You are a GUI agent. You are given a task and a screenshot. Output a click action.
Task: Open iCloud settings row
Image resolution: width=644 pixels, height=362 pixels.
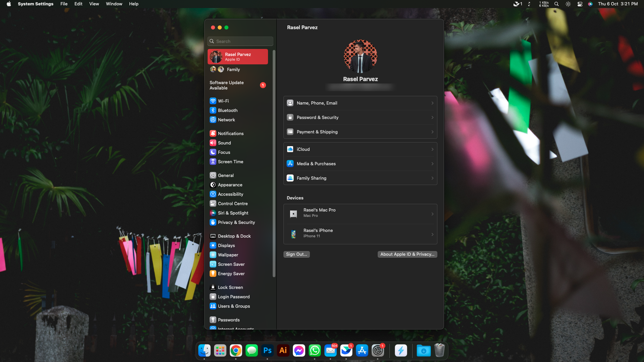[360, 149]
